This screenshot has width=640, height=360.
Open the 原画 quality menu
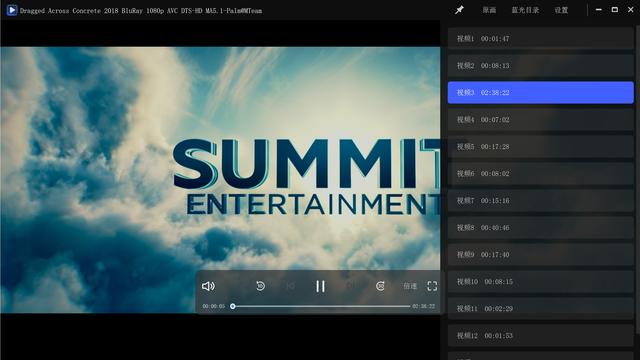pyautogui.click(x=489, y=10)
